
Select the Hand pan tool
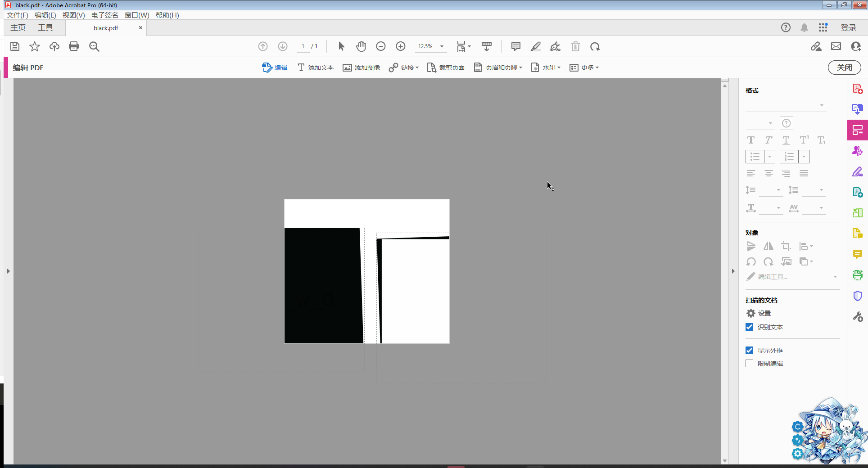[x=361, y=46]
